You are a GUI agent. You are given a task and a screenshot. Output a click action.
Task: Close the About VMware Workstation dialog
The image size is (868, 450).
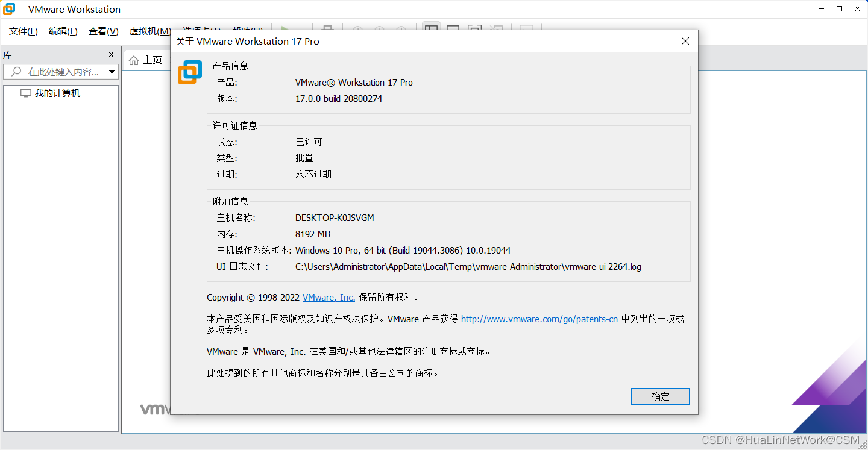point(685,41)
